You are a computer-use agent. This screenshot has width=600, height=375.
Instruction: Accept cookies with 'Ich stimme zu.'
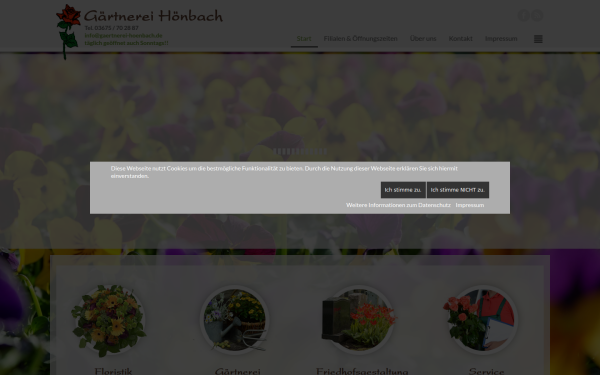[403, 190]
